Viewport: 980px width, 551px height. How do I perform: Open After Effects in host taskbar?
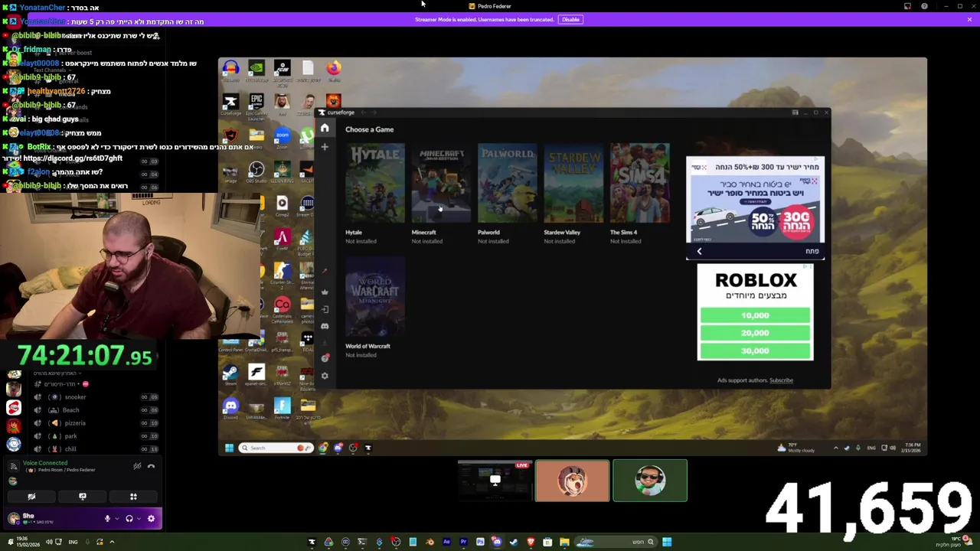[446, 542]
